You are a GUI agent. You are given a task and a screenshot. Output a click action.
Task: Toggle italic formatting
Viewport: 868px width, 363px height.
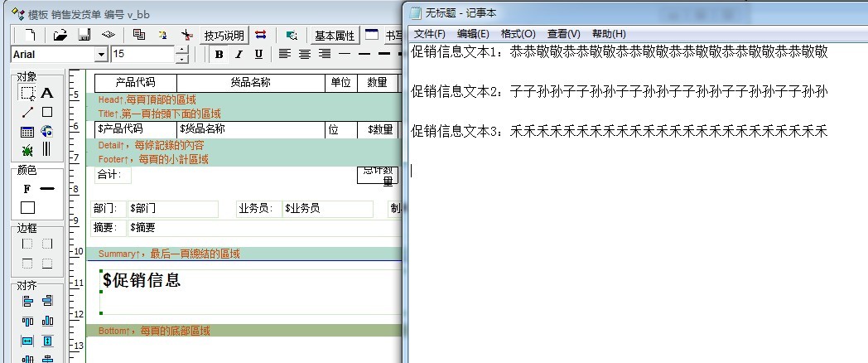point(239,54)
